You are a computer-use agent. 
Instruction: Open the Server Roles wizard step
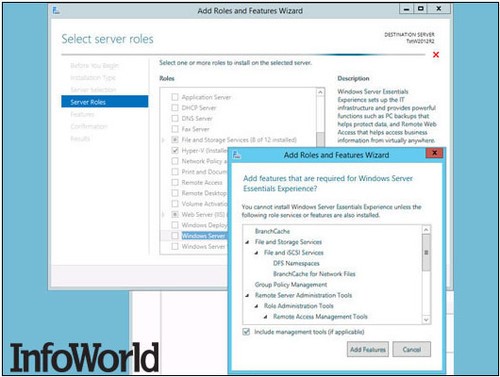pos(105,102)
